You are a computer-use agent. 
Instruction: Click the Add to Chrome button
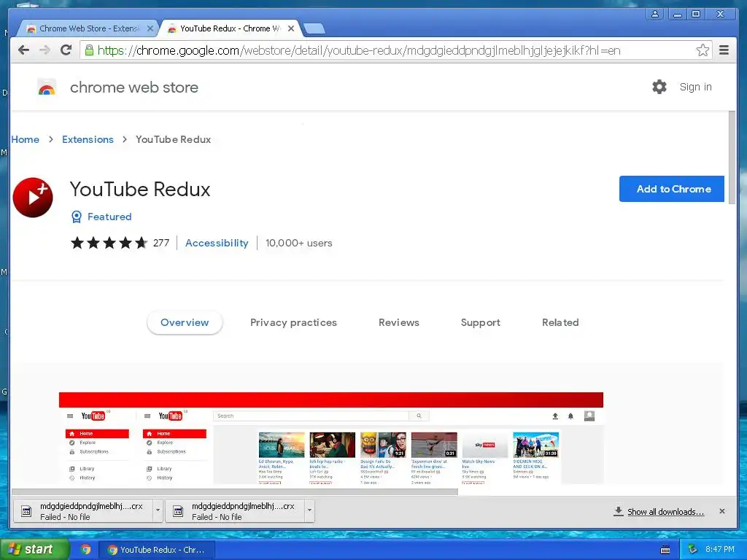coord(672,189)
